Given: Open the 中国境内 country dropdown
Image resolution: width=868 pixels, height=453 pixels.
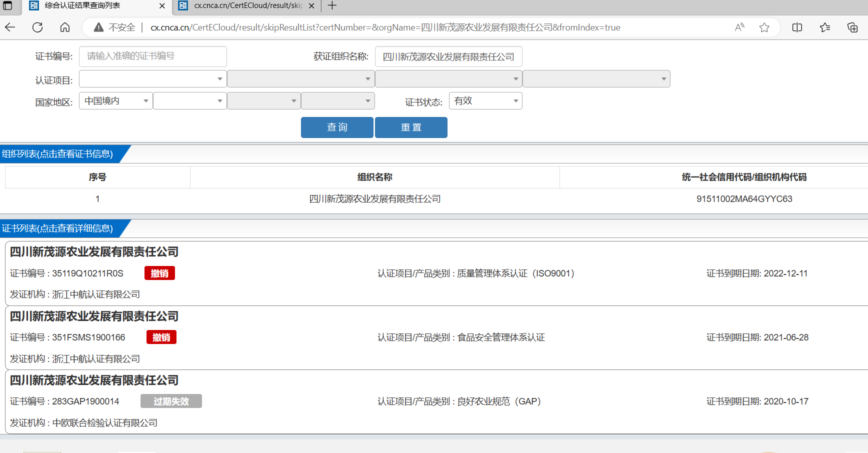Looking at the screenshot, I should (116, 101).
